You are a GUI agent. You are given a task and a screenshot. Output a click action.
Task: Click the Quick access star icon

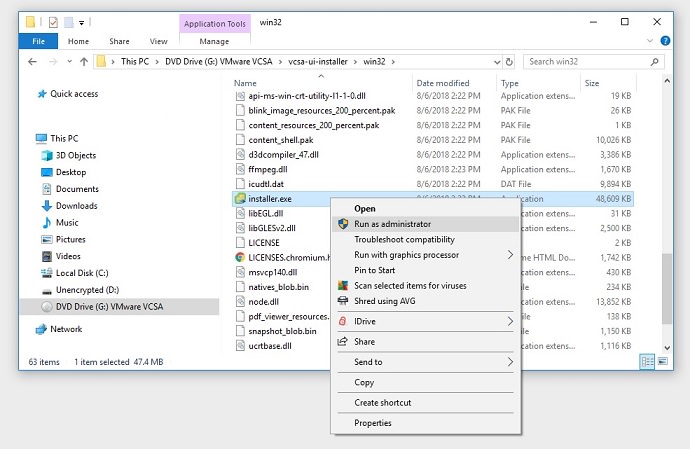[42, 94]
